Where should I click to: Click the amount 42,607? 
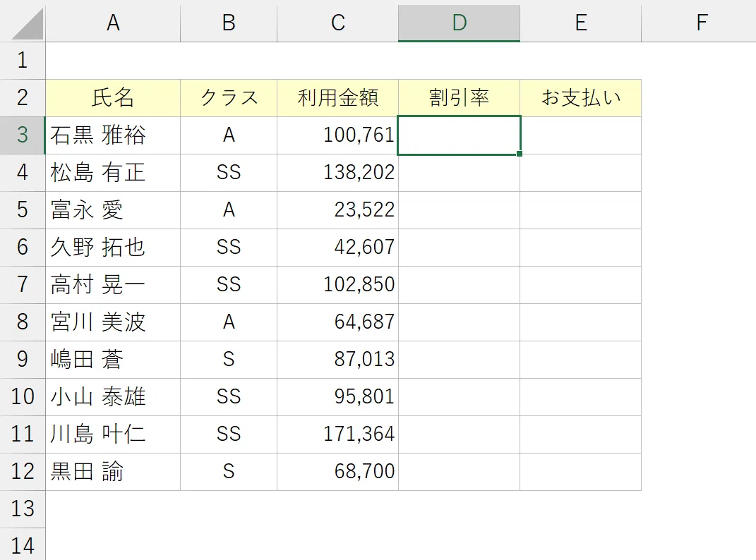(364, 248)
